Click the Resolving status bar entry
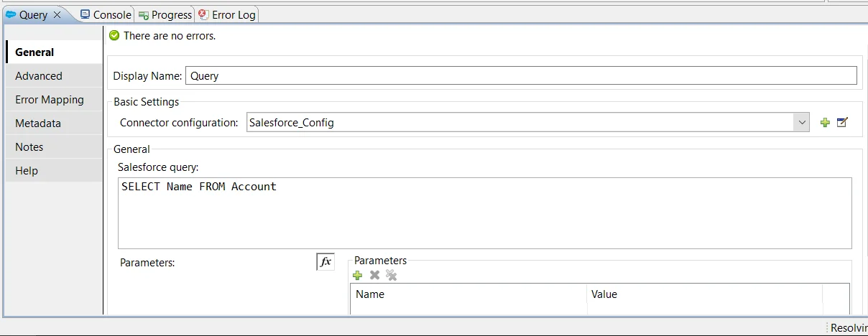868x336 pixels. [x=848, y=327]
